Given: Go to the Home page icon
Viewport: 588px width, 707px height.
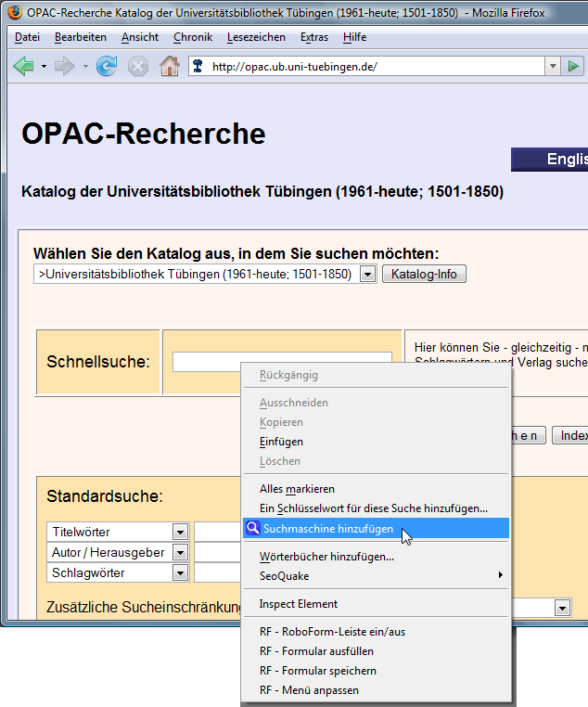Looking at the screenshot, I should pyautogui.click(x=170, y=66).
